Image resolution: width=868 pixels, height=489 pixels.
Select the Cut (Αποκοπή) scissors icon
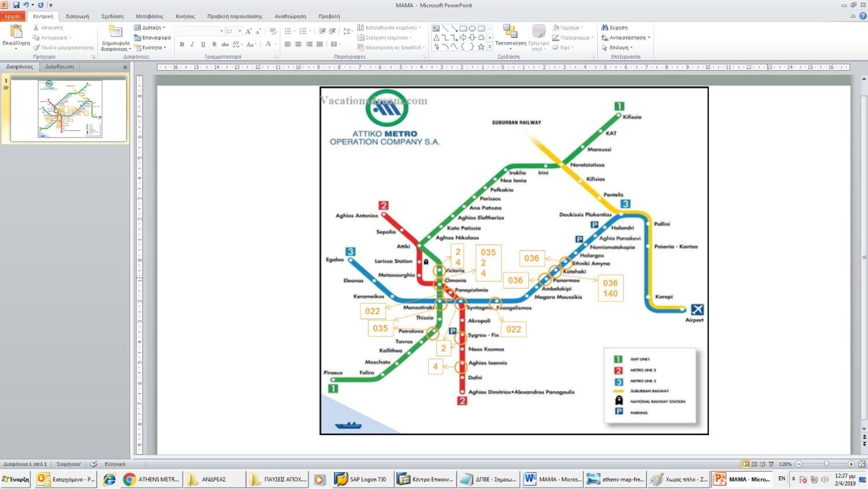(36, 28)
